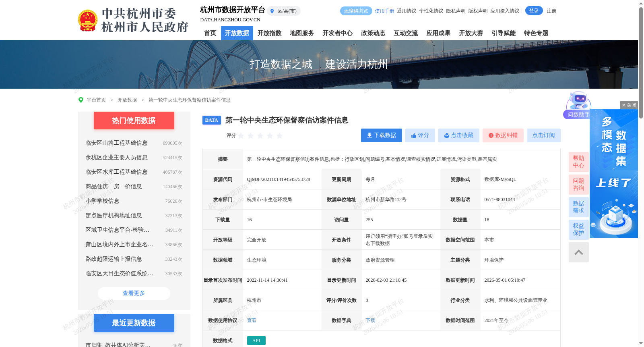The height and width of the screenshot is (347, 644).
Task: Click 下载 data dictionary link
Action: coord(370,320)
